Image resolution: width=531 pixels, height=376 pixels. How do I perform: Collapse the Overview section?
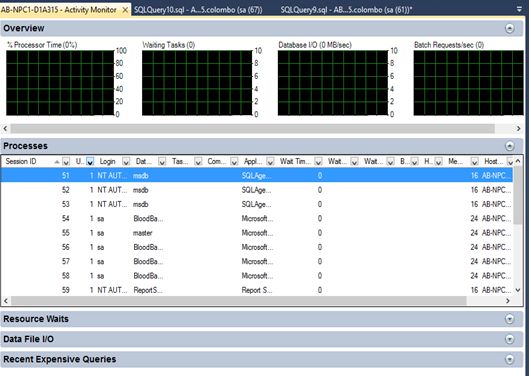(x=509, y=28)
